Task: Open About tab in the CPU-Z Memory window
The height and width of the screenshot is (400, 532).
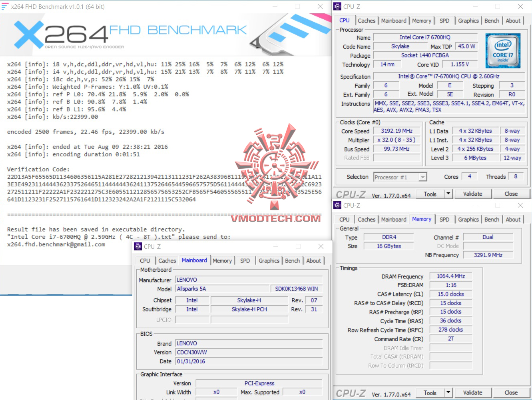Action: point(513,220)
